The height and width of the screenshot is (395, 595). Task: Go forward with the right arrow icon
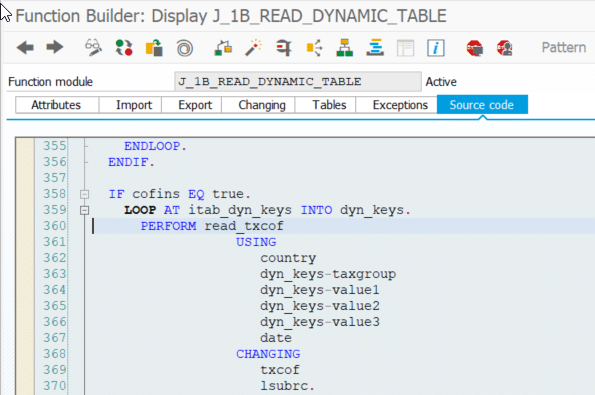click(55, 48)
